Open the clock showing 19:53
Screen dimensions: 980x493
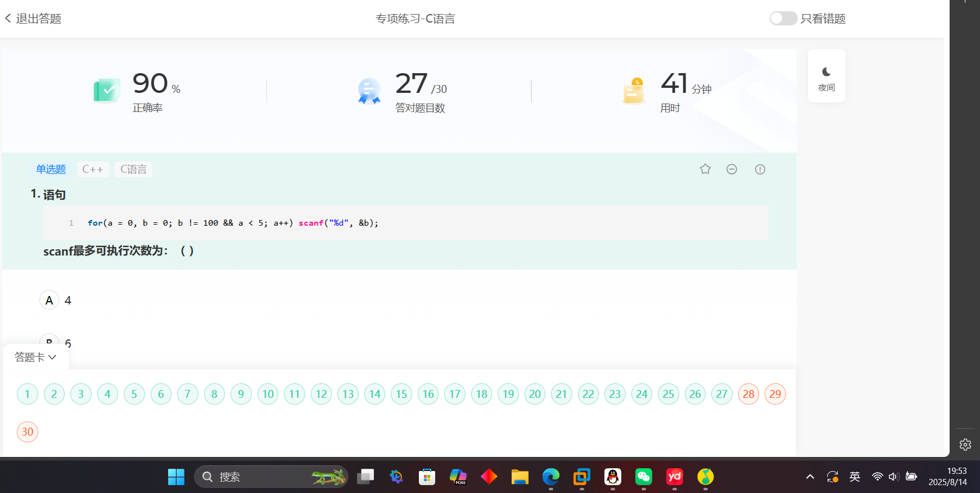[948, 477]
